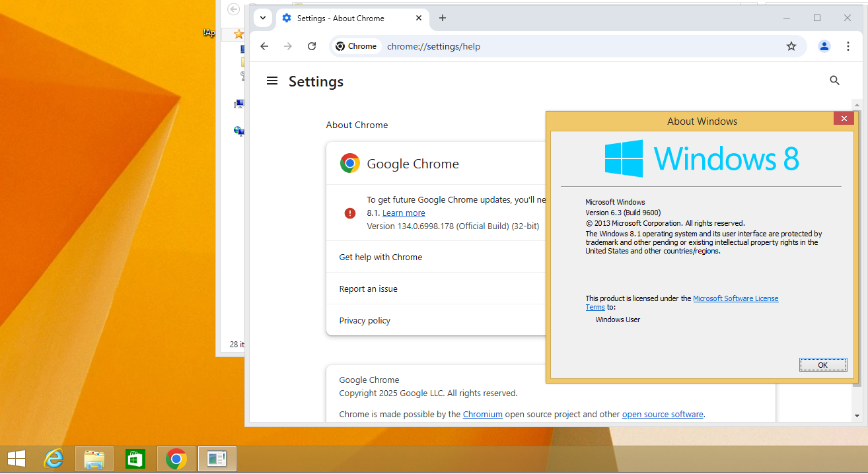
Task: Go back using Chrome's back arrow
Action: click(x=264, y=46)
